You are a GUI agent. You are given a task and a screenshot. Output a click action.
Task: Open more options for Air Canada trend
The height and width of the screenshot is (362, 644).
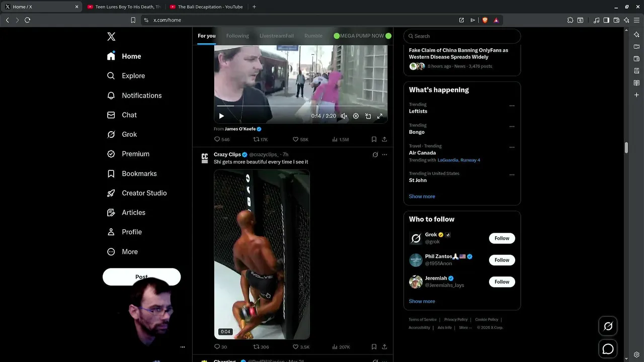(512, 147)
